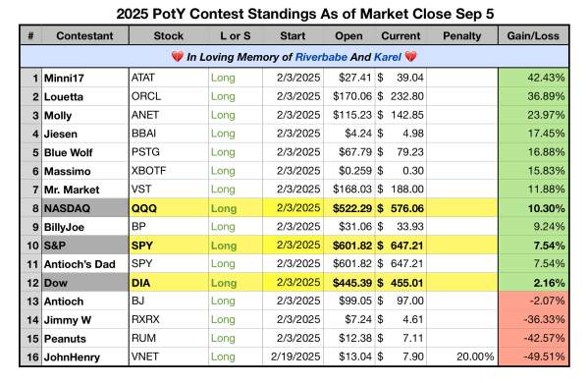Click the Stock column header
The height and width of the screenshot is (383, 588).
click(x=169, y=36)
